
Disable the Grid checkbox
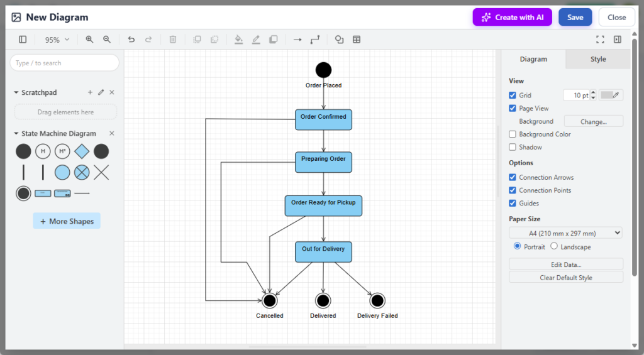tap(513, 96)
